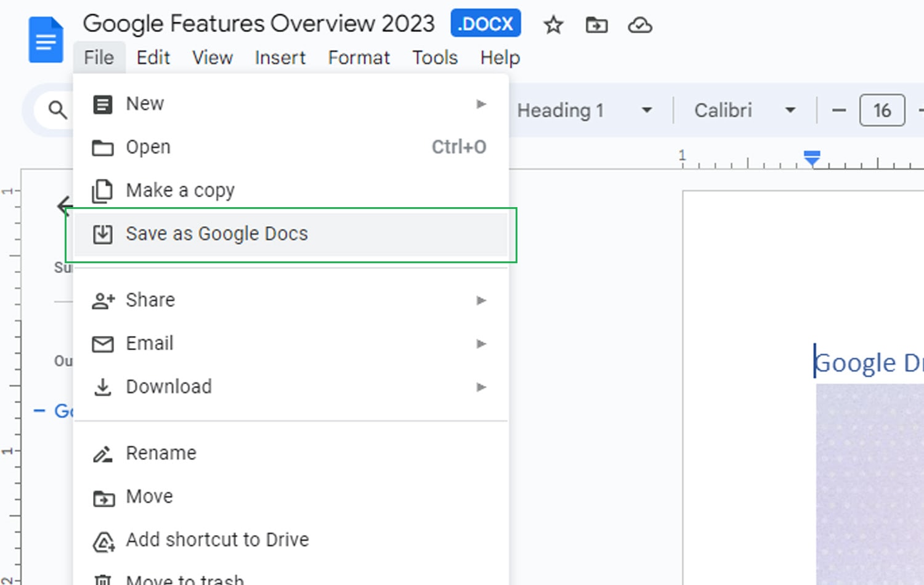
Task: Star the Google Features Overview document
Action: [x=553, y=25]
